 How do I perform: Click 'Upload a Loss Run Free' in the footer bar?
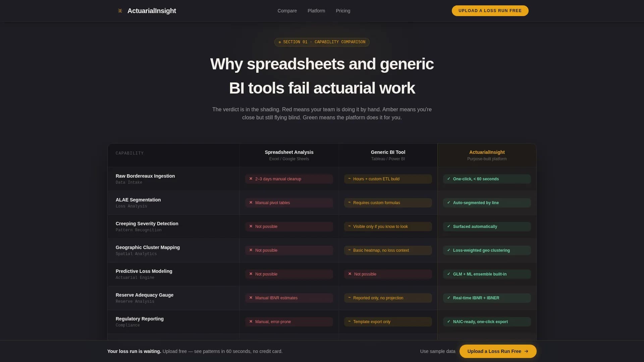click(497, 351)
